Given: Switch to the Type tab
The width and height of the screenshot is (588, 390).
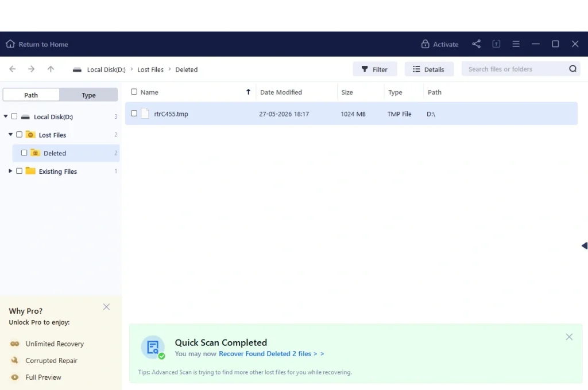Looking at the screenshot, I should pyautogui.click(x=88, y=95).
